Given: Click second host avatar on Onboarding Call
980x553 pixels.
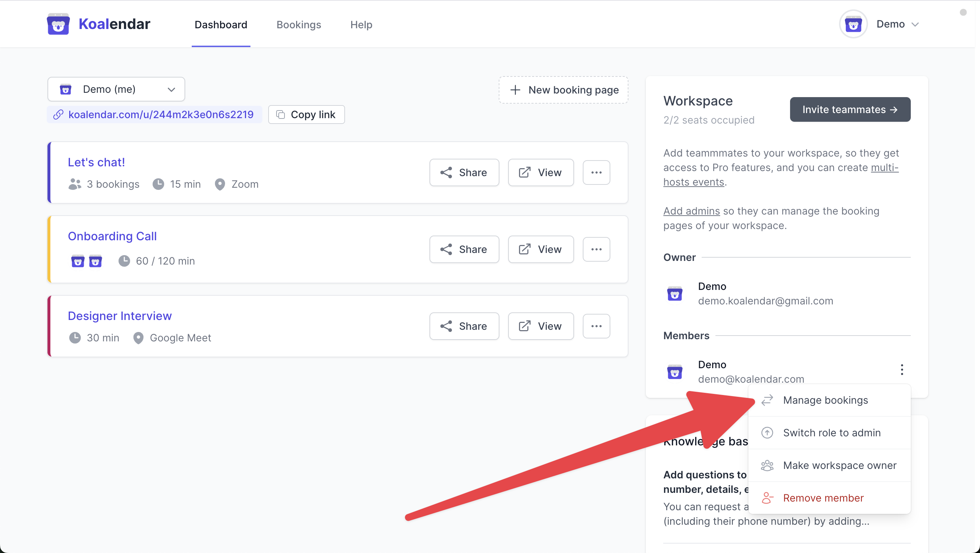Looking at the screenshot, I should point(95,261).
